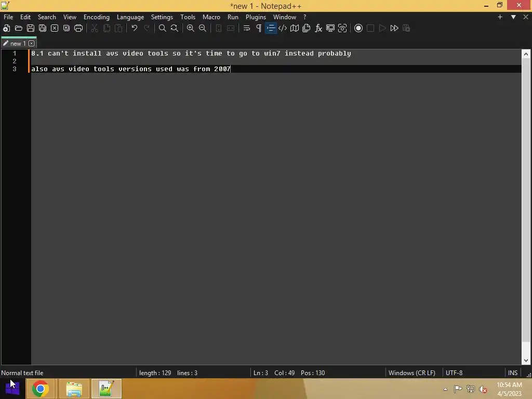Viewport: 532px width, 399px height.
Task: Open the Macro menu
Action: coord(211,17)
